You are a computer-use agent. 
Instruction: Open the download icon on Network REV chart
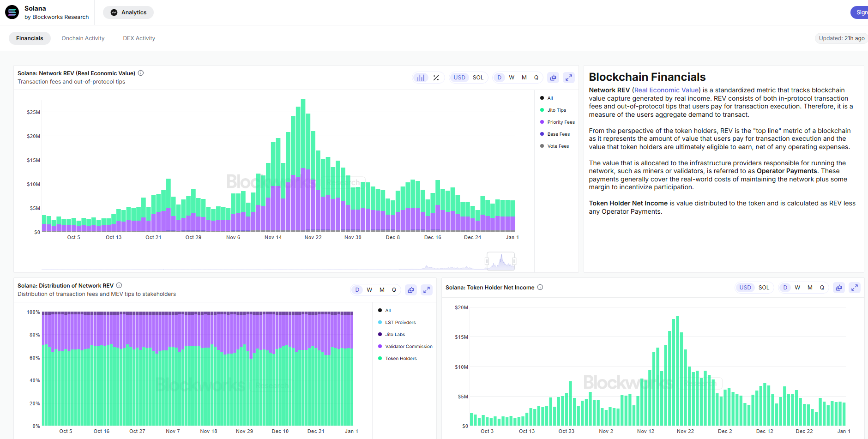[553, 77]
